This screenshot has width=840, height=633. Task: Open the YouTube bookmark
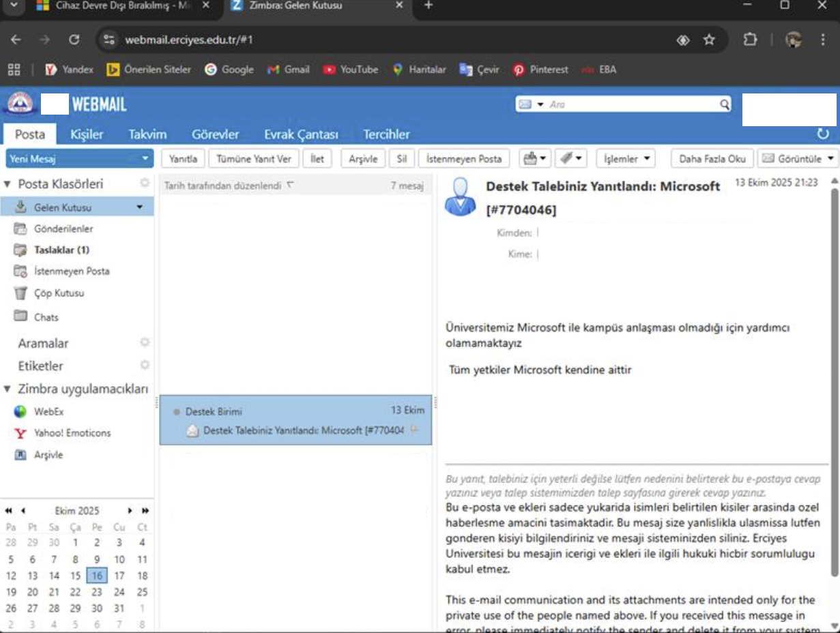tap(351, 70)
